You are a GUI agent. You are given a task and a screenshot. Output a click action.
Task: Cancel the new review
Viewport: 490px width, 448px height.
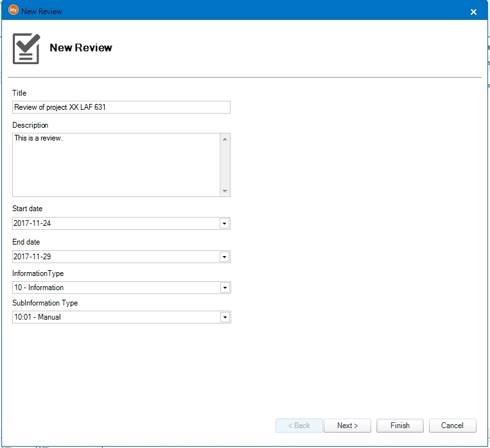(451, 426)
